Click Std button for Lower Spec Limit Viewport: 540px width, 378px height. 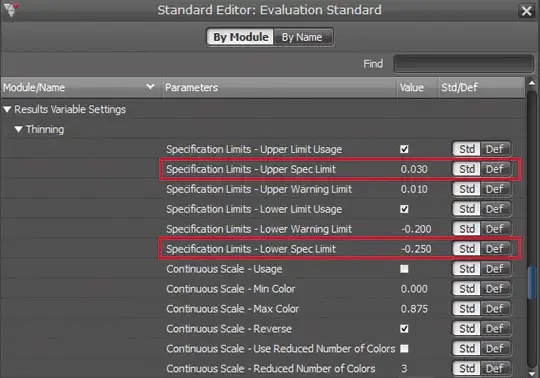(467, 249)
